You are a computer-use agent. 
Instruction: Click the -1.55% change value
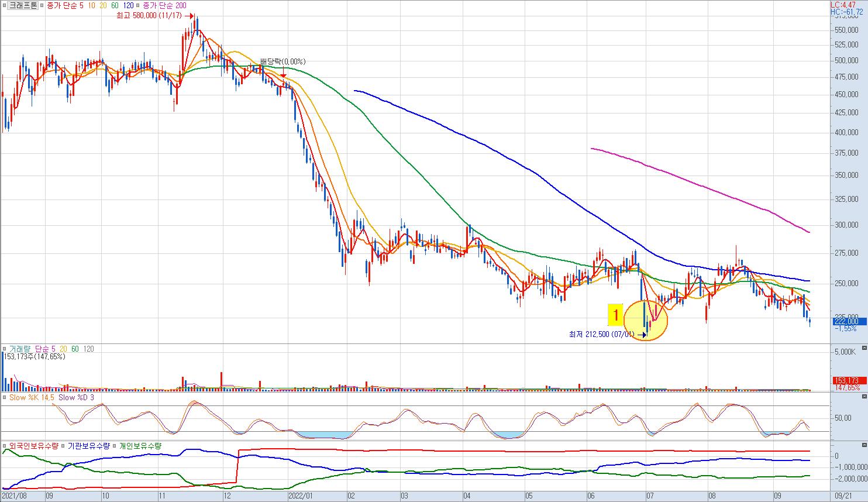tap(845, 329)
